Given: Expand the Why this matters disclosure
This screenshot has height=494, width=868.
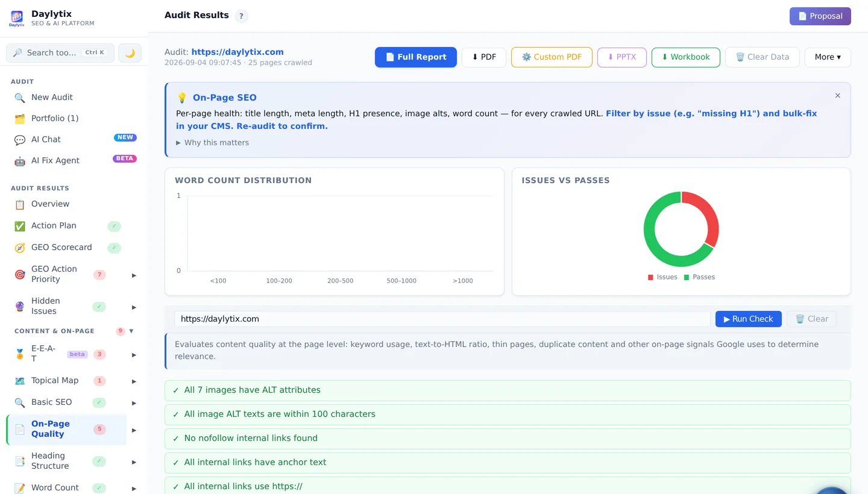Looking at the screenshot, I should click(x=212, y=143).
